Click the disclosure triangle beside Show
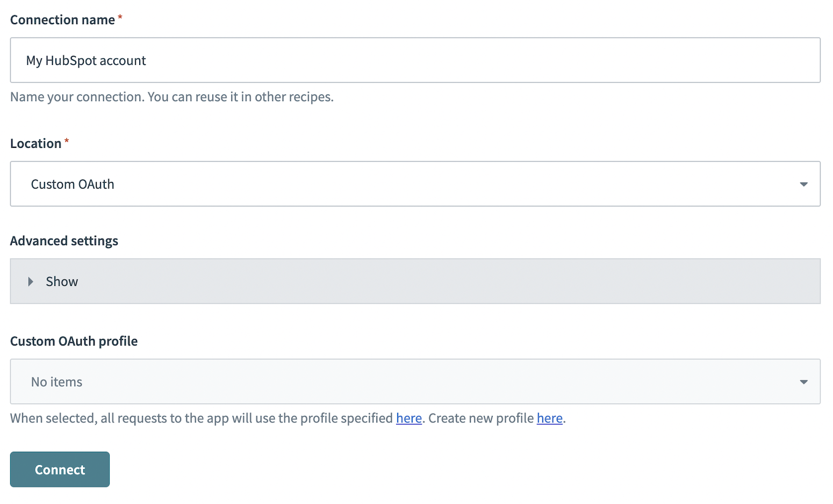The height and width of the screenshot is (504, 833). pos(31,282)
